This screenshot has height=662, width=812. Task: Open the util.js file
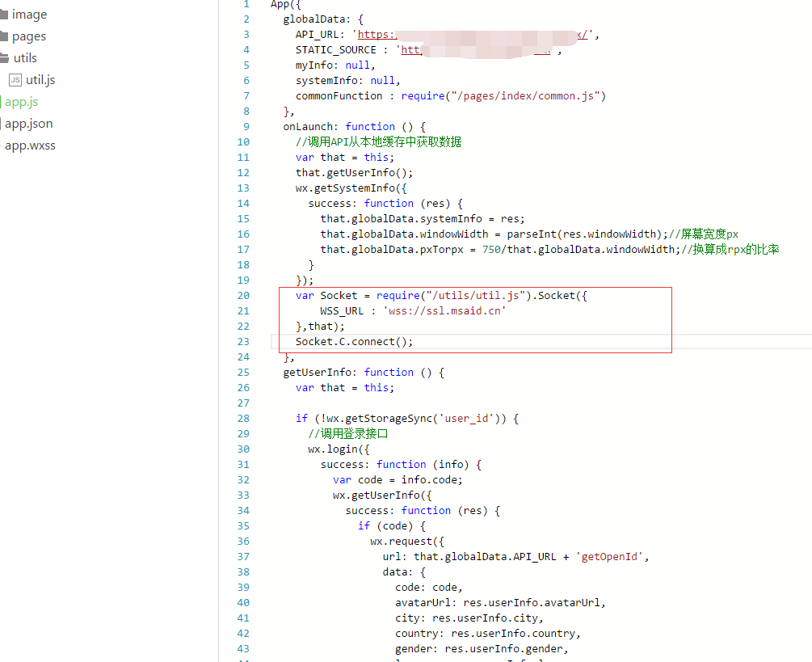coord(40,80)
